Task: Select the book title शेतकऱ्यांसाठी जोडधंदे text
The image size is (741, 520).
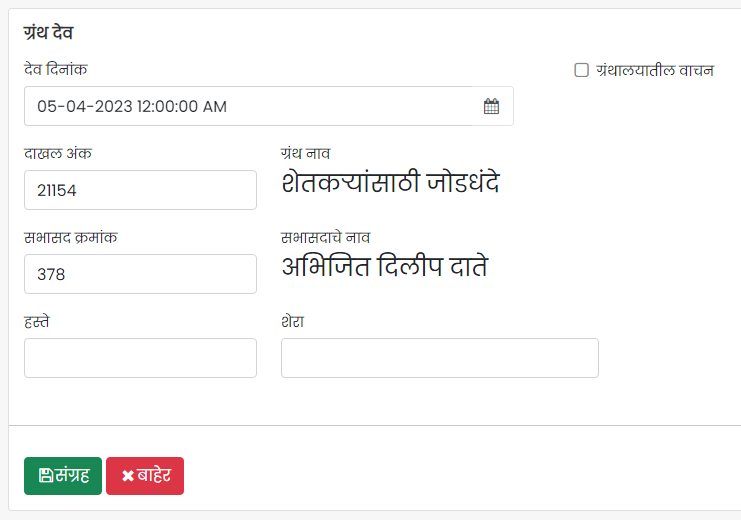Action: tap(390, 182)
